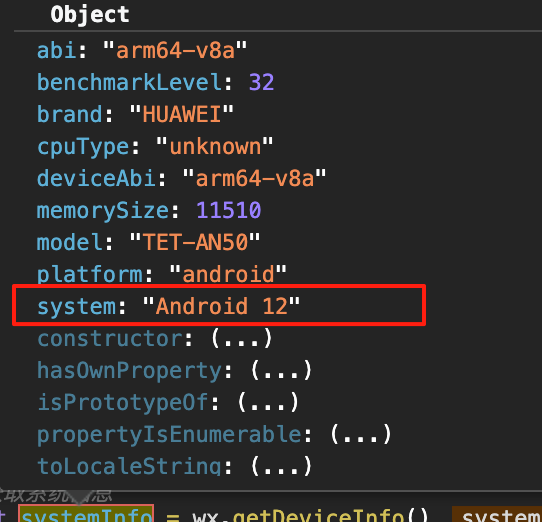Select the platform property row
542x522 pixels.
pos(162,274)
